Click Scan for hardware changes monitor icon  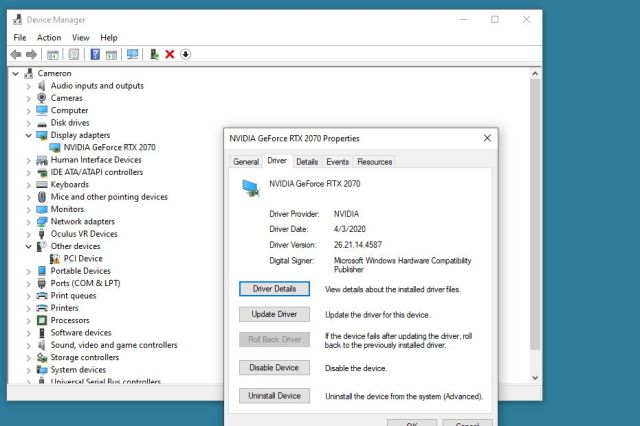132,54
